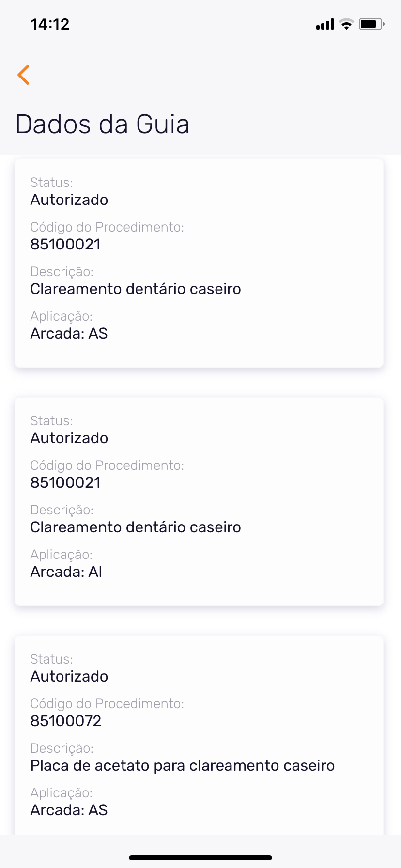The image size is (401, 868).
Task: Tap "Arcada: AI" in the second card
Action: tap(66, 572)
